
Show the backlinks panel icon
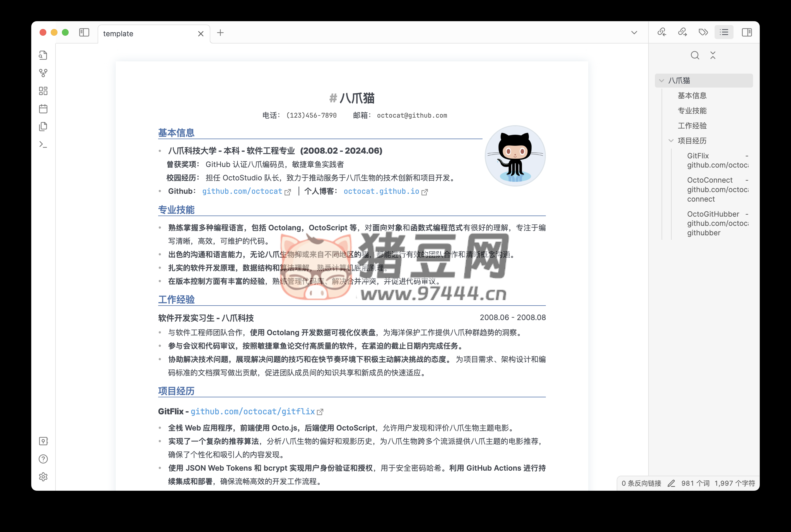click(662, 32)
